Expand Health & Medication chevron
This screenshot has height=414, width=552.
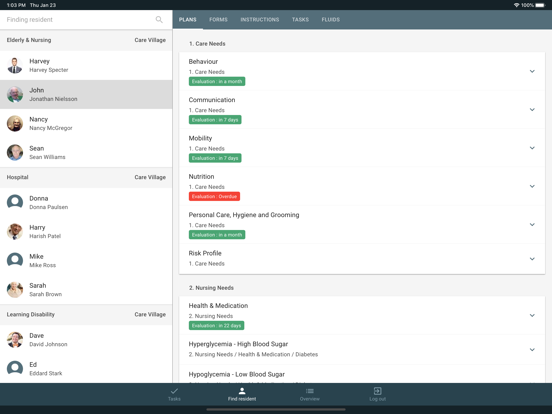pyautogui.click(x=532, y=315)
